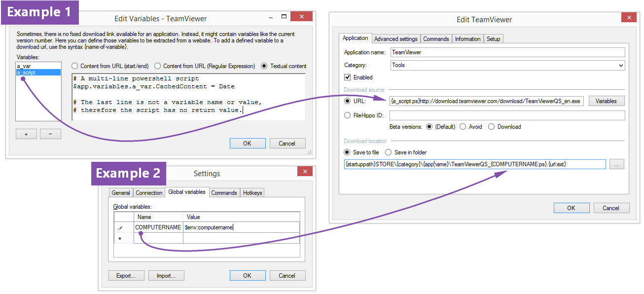Cancel the Settings dialog
The image size is (644, 294).
pyautogui.click(x=287, y=276)
